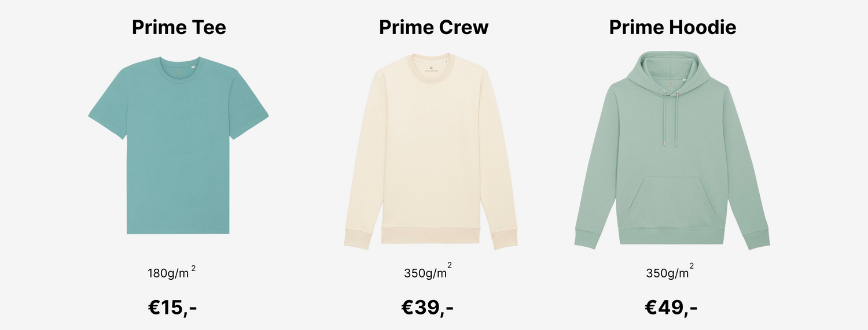Open the Prime Tee product title
Screen dimensions: 868x330
coord(179,27)
